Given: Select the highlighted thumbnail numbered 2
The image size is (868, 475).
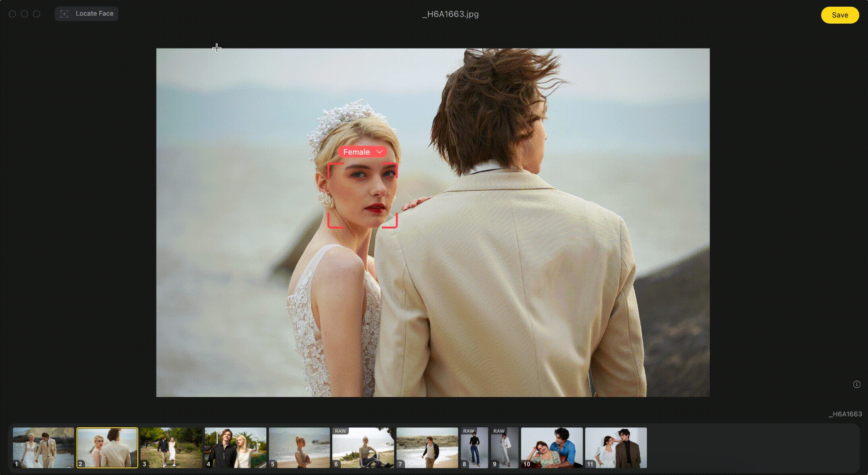Looking at the screenshot, I should (x=107, y=447).
